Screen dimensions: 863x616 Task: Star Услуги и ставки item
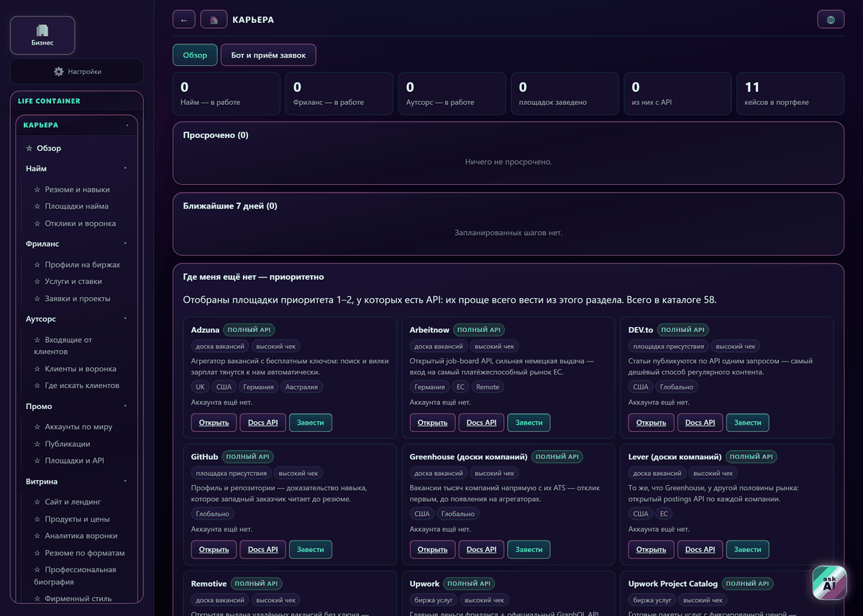pos(38,282)
